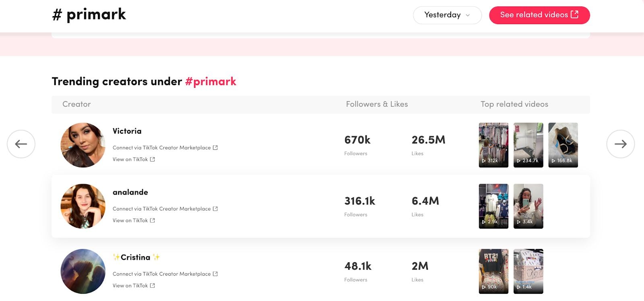This screenshot has height=301, width=644.
Task: Click the external link icon beside Victoria's View on TikTok
Action: (153, 159)
